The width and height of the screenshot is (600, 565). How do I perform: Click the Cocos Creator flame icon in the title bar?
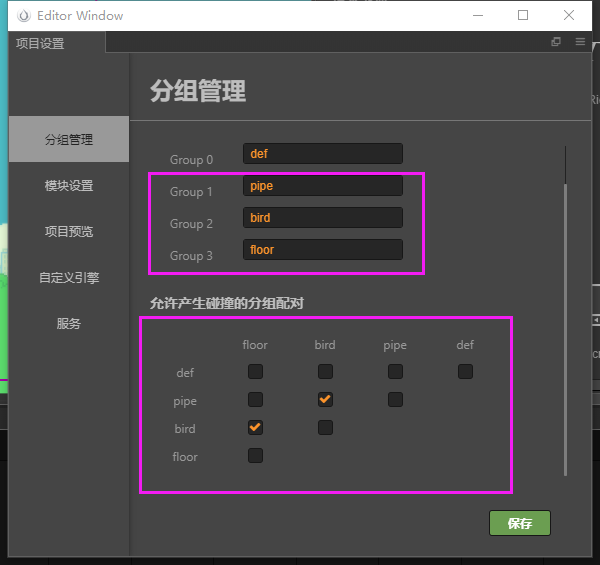(24, 16)
